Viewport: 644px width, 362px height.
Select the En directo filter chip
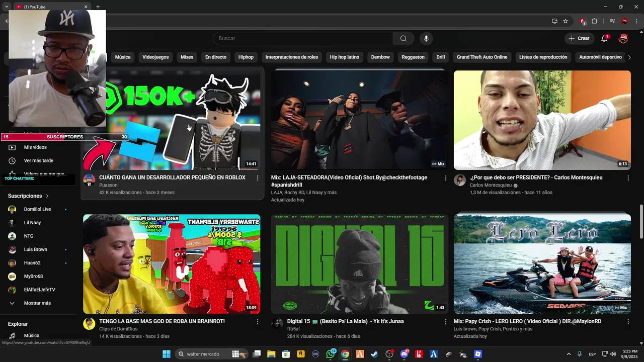click(x=215, y=57)
